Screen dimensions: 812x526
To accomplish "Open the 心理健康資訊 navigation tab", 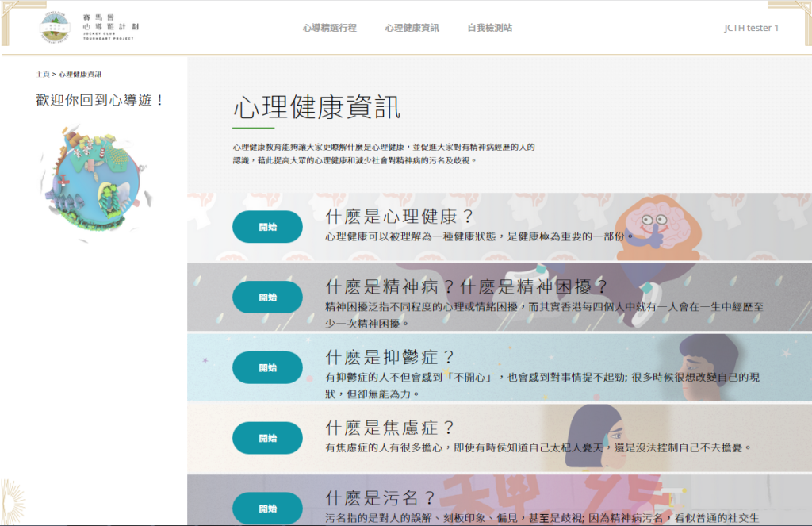I will (x=412, y=28).
